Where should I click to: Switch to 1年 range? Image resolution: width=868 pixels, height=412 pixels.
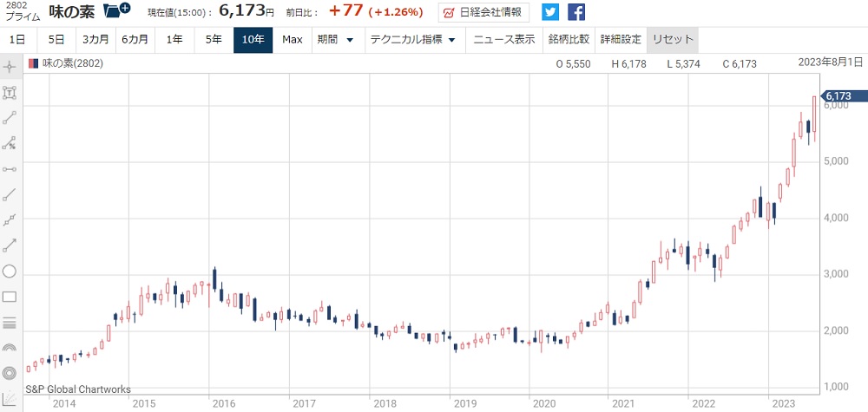(174, 40)
